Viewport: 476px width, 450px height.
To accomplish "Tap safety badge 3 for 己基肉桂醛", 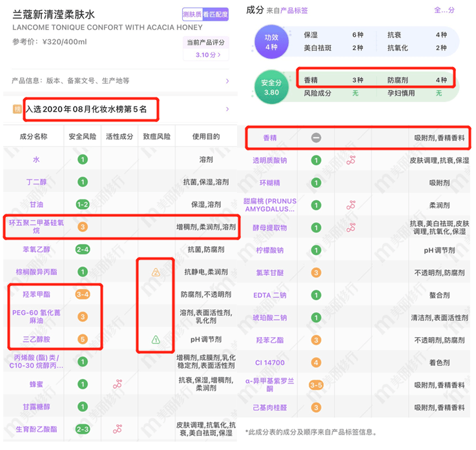I will (x=316, y=407).
